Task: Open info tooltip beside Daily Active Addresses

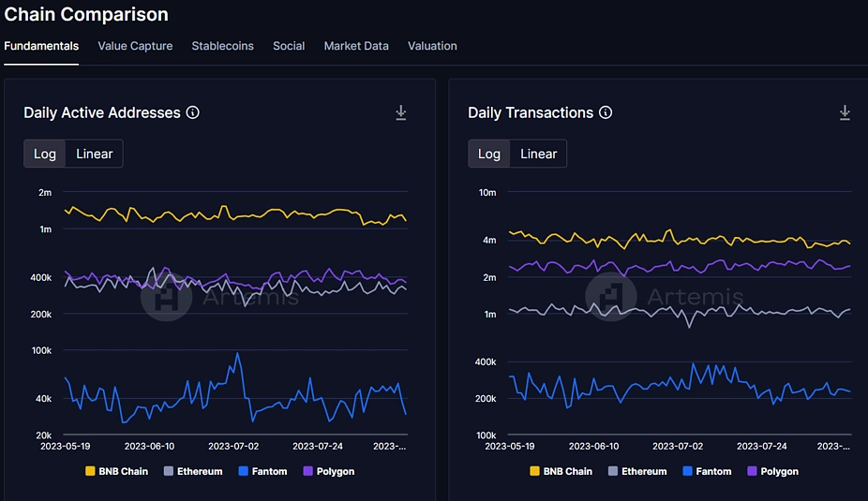Action: 193,112
